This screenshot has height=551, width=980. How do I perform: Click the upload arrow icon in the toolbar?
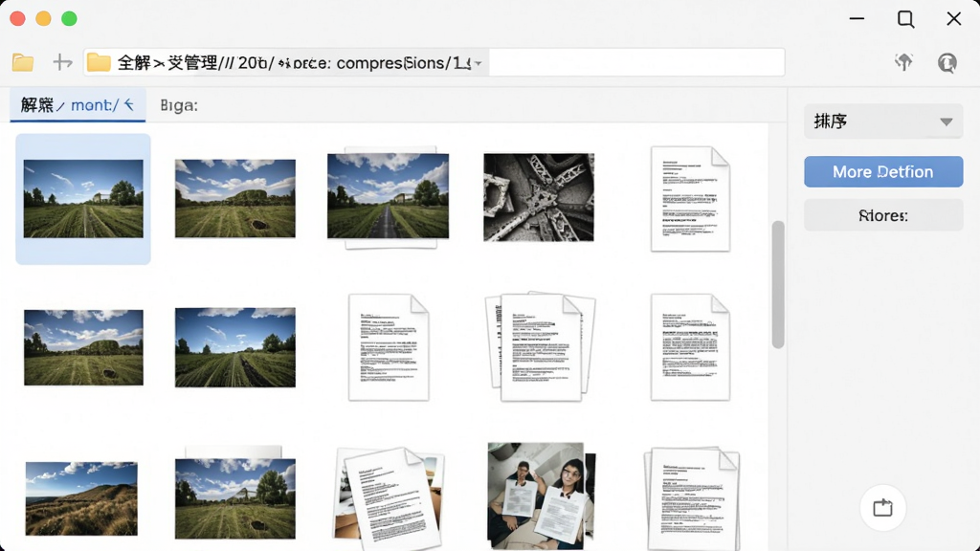(903, 62)
